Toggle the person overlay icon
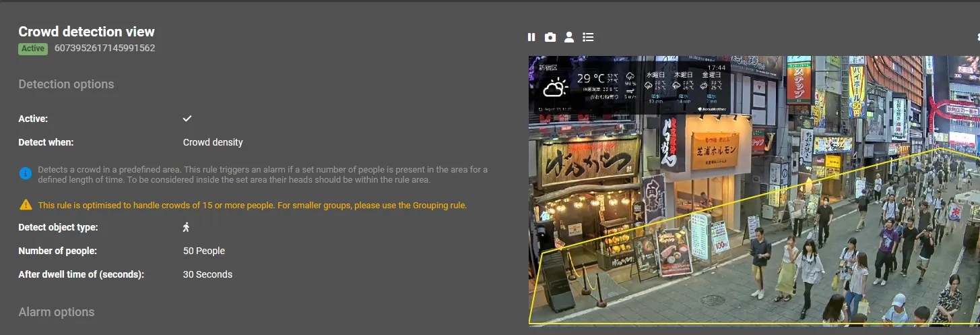 pyautogui.click(x=569, y=37)
